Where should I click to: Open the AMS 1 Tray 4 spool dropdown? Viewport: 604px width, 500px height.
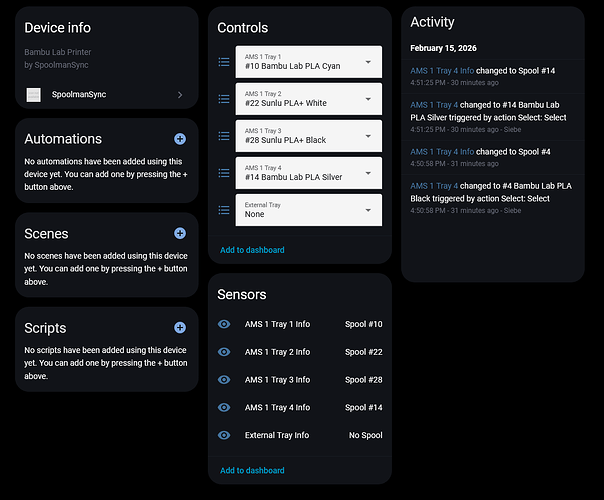[x=308, y=172]
